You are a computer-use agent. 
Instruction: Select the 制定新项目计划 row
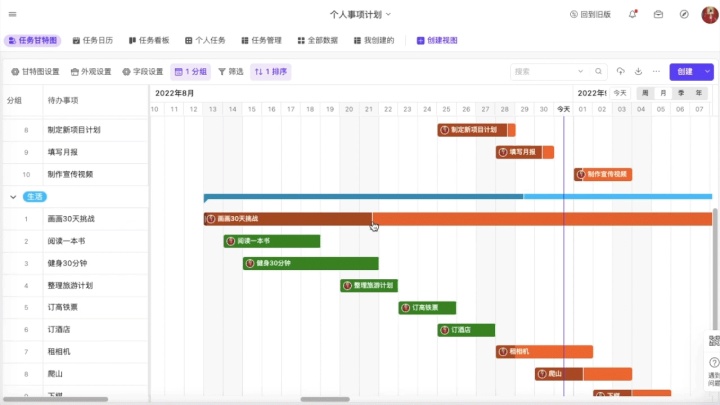pyautogui.click(x=76, y=130)
